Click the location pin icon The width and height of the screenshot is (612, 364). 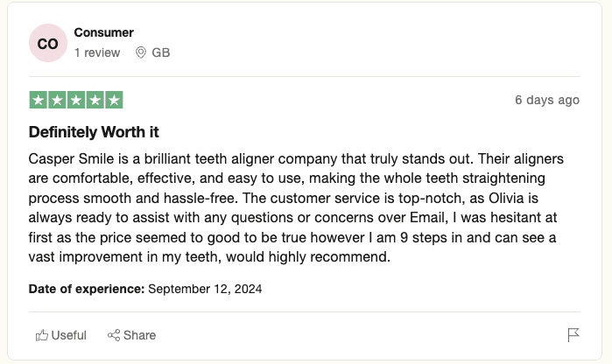click(140, 52)
